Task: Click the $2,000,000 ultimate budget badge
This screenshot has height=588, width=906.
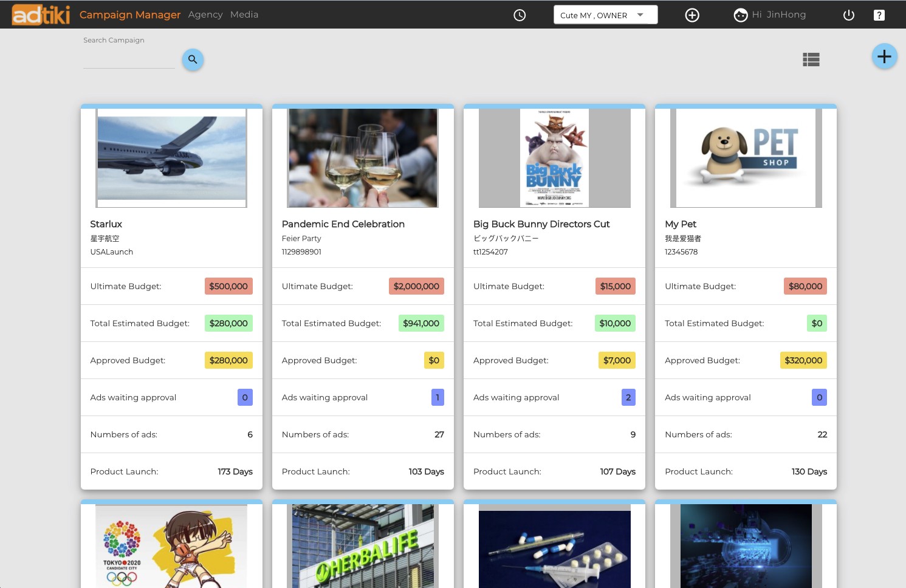Action: pyautogui.click(x=416, y=286)
